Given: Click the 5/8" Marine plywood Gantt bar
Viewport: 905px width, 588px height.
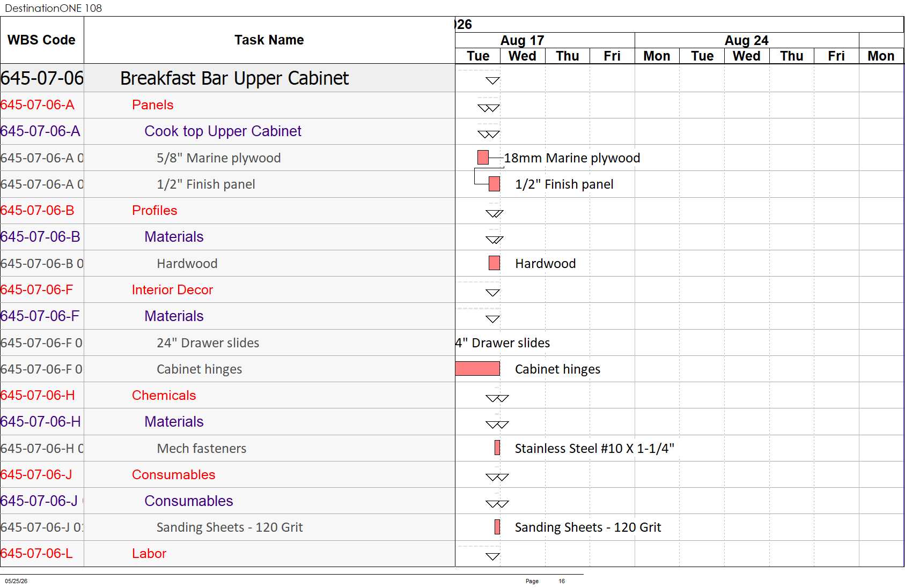Looking at the screenshot, I should tap(483, 158).
